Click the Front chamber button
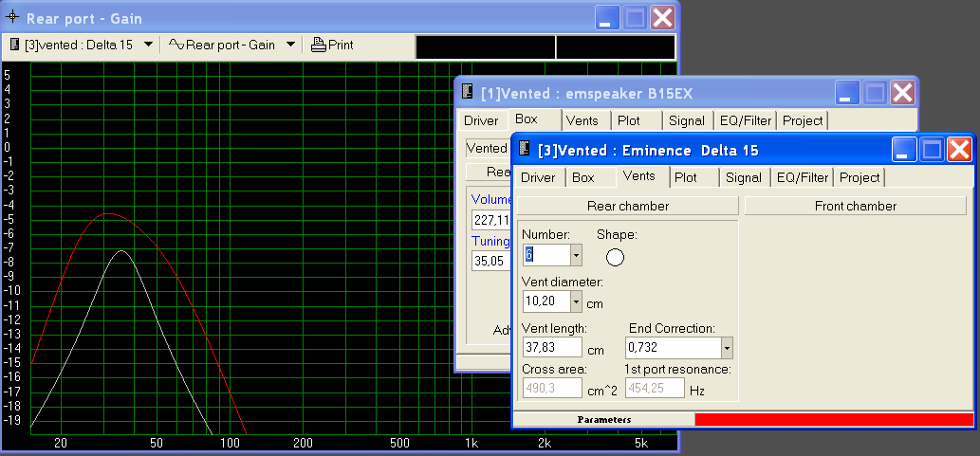The width and height of the screenshot is (980, 456). pos(856,206)
